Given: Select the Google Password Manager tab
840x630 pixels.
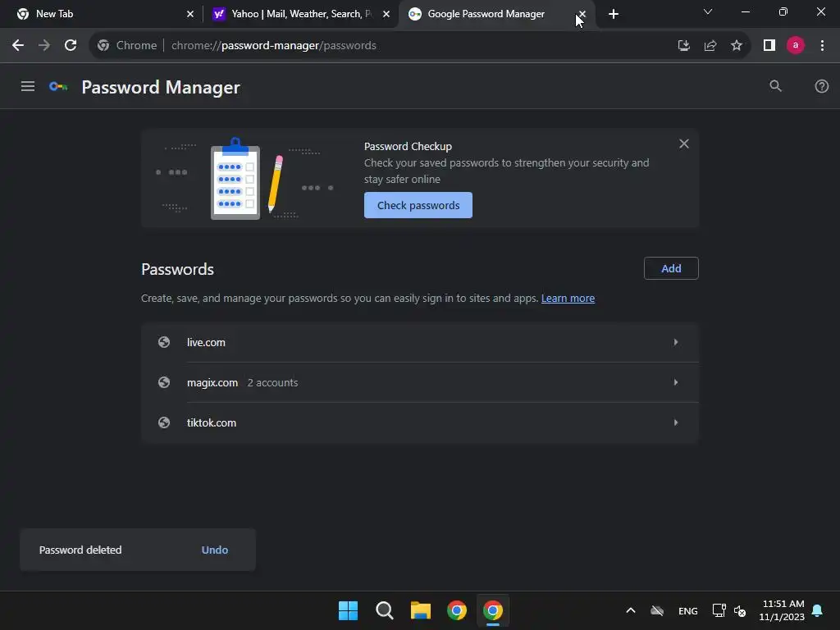Looking at the screenshot, I should [x=495, y=14].
